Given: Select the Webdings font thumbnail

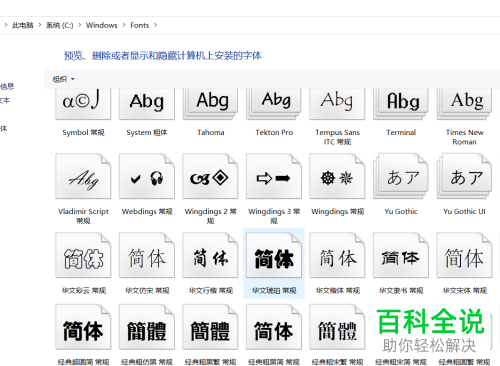Looking at the screenshot, I should point(147,176).
